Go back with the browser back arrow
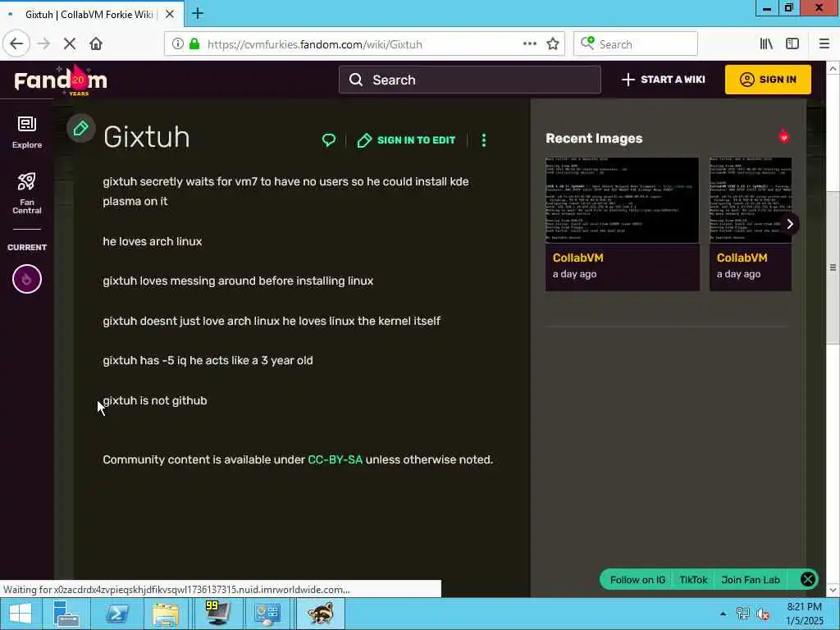 pos(16,43)
